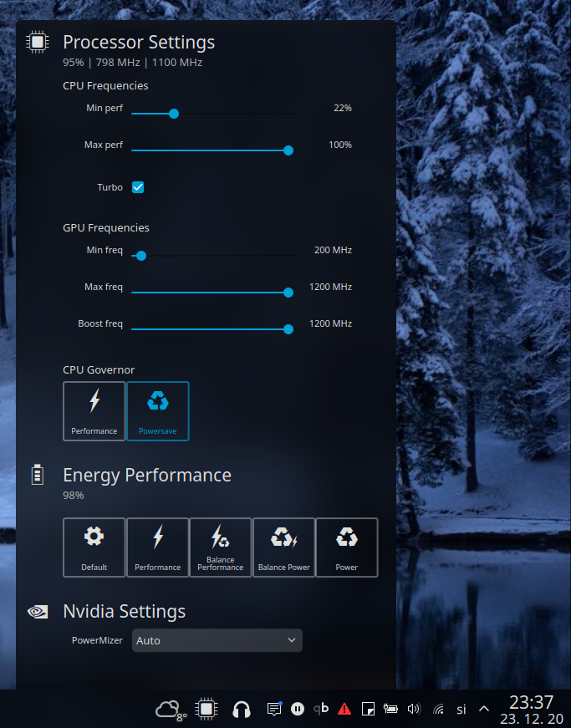Choose Balance Performance energy option

point(221,547)
